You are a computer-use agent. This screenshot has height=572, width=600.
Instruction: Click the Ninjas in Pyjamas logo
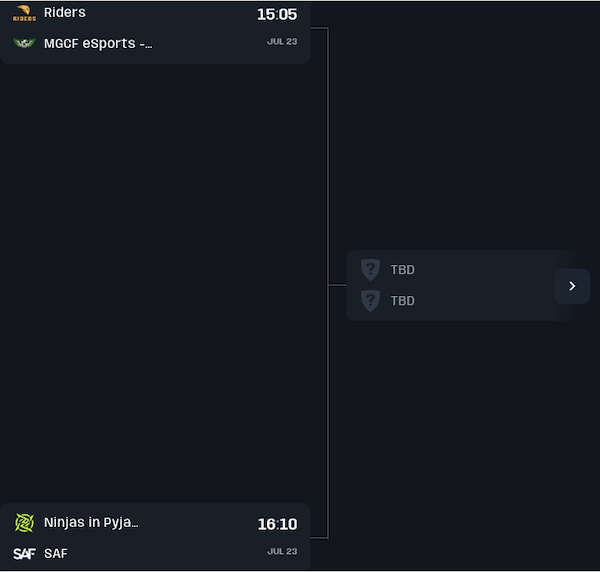24,523
